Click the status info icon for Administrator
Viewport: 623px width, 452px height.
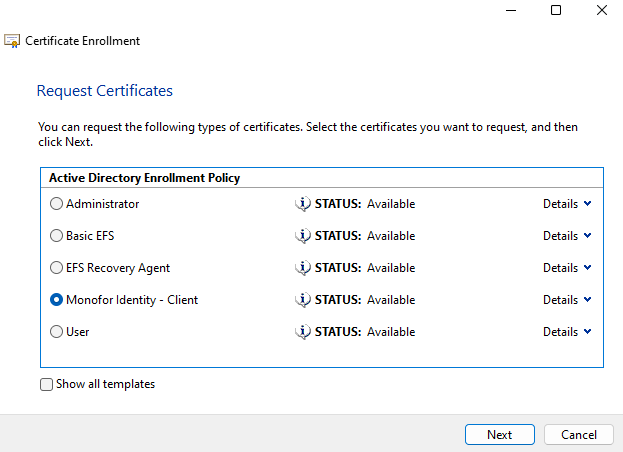click(303, 204)
